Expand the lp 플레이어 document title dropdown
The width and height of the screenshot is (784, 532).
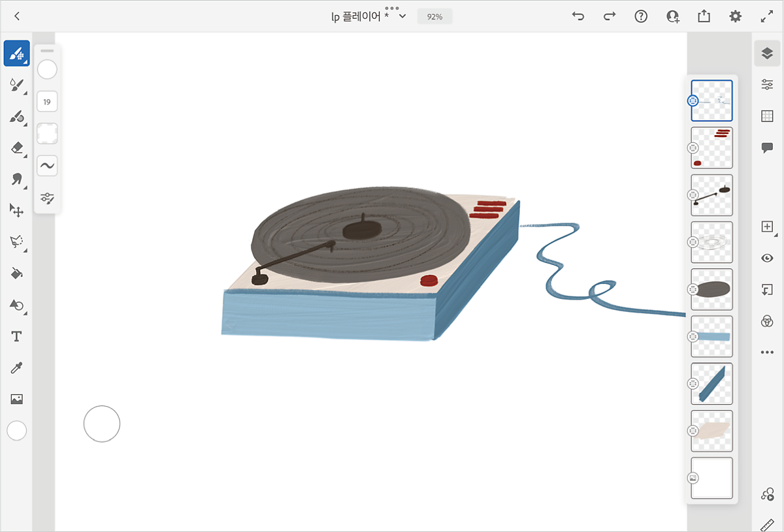402,16
